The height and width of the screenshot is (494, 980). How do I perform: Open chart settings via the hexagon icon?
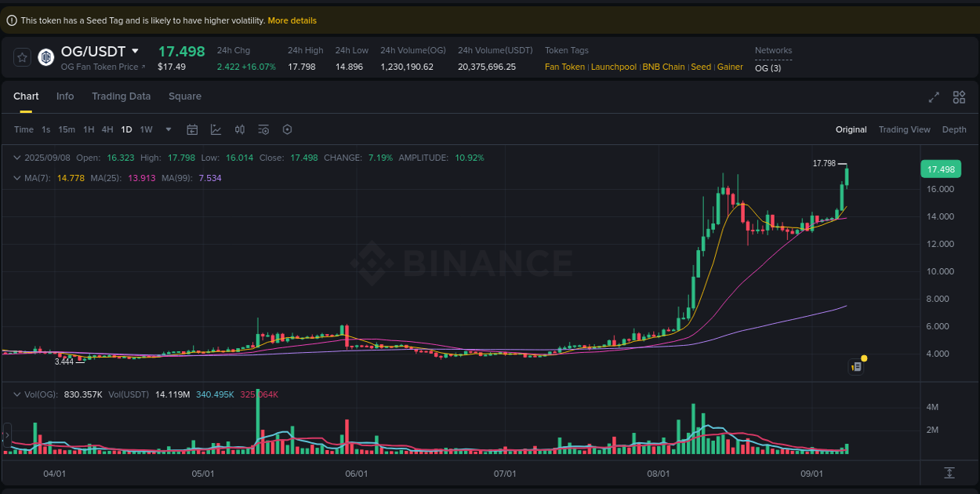pos(287,129)
